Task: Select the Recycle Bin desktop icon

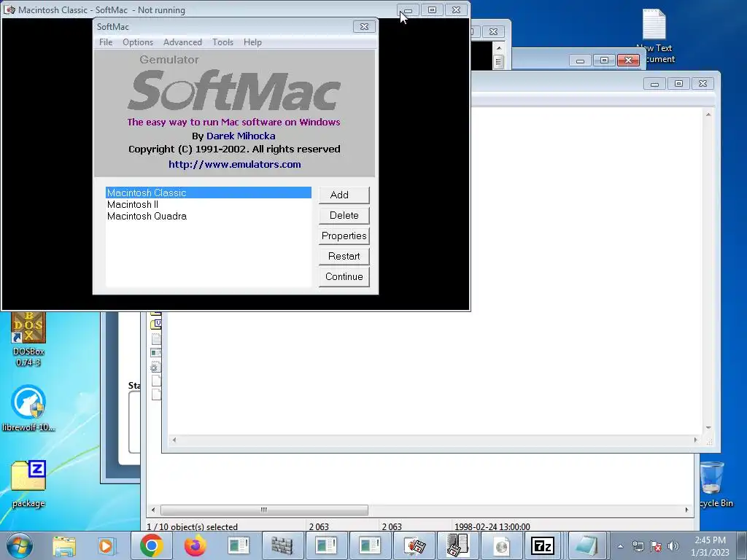Action: click(715, 485)
